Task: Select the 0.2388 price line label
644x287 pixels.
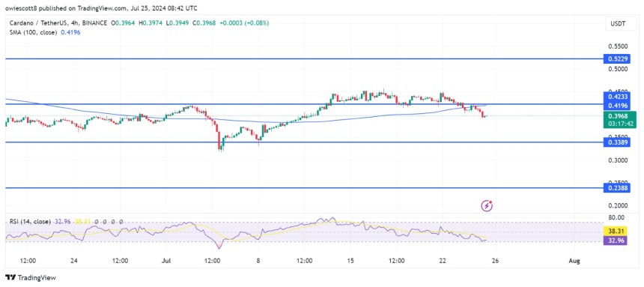Action: tap(615, 188)
